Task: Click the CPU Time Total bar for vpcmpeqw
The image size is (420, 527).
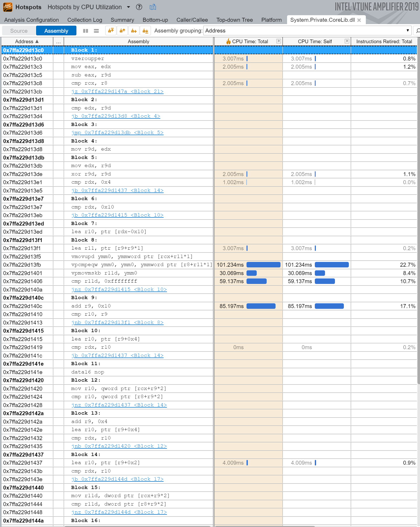Action: [263, 265]
